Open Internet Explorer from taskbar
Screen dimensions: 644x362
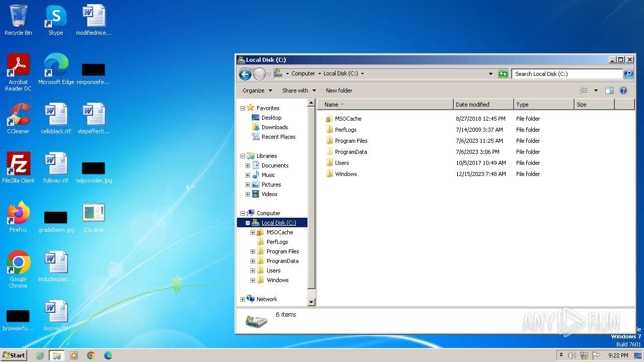click(x=40, y=355)
